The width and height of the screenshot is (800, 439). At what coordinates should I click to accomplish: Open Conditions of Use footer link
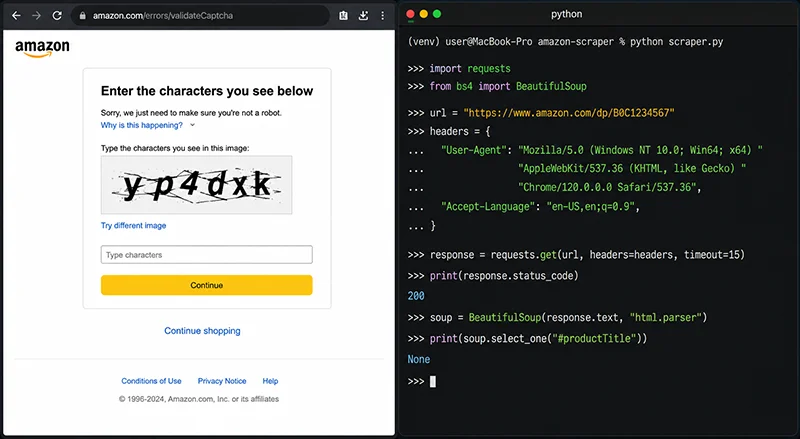click(151, 381)
